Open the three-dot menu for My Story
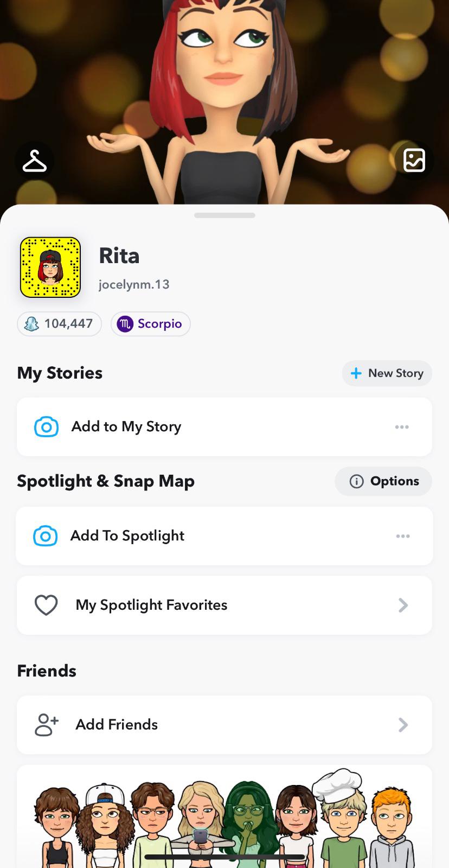 (402, 427)
